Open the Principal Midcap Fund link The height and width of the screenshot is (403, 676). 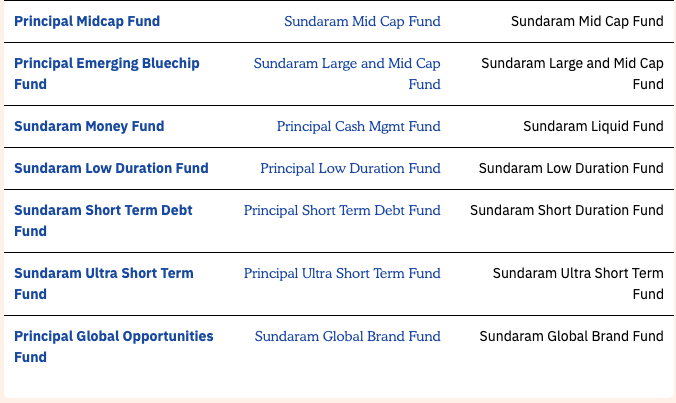pos(87,21)
